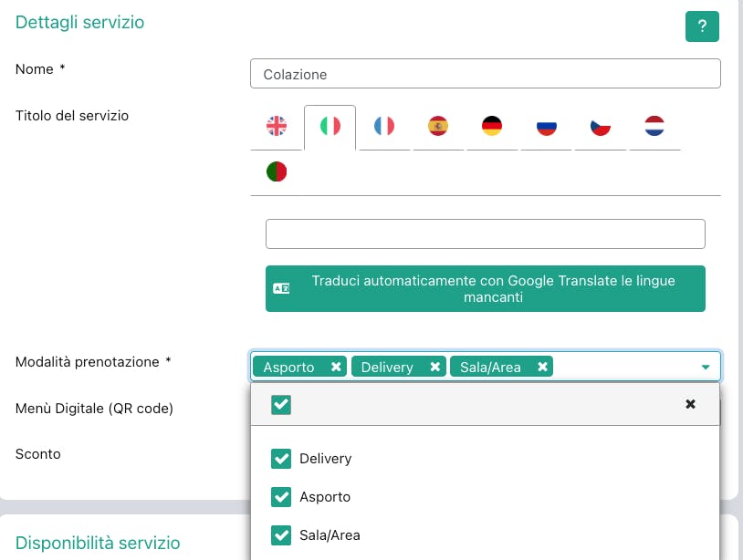Image resolution: width=743 pixels, height=560 pixels.
Task: Toggle the select-all checkbox in dropdown
Action: pos(281,405)
